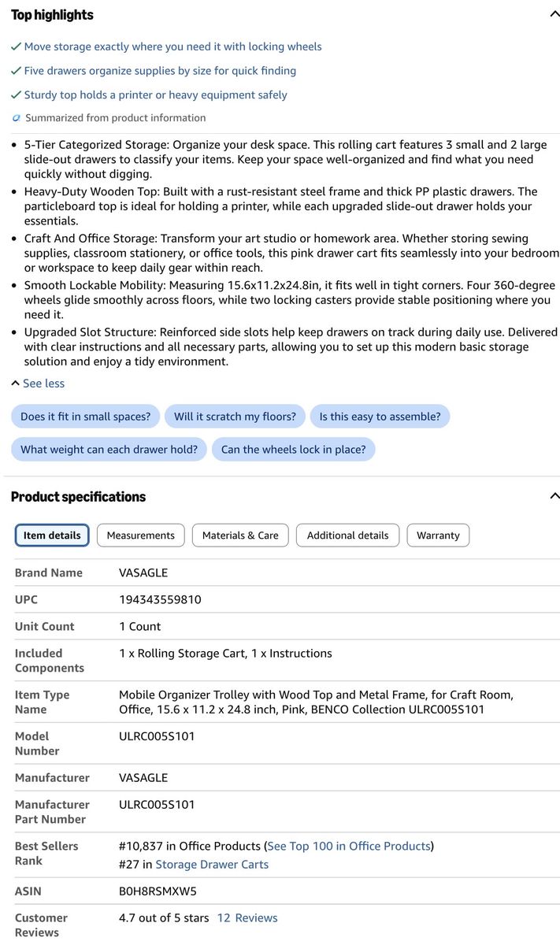
Task: Ask "What weight can each drawer hold?"
Action: (x=109, y=450)
